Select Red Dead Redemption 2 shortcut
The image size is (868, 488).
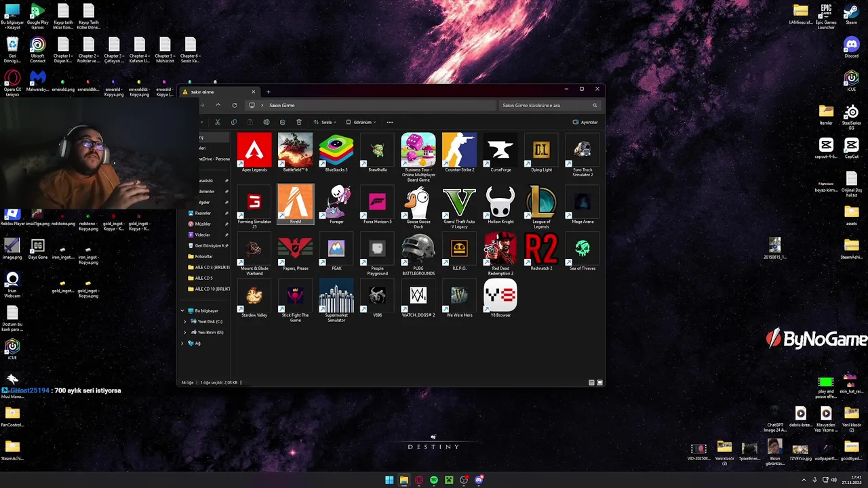point(500,254)
